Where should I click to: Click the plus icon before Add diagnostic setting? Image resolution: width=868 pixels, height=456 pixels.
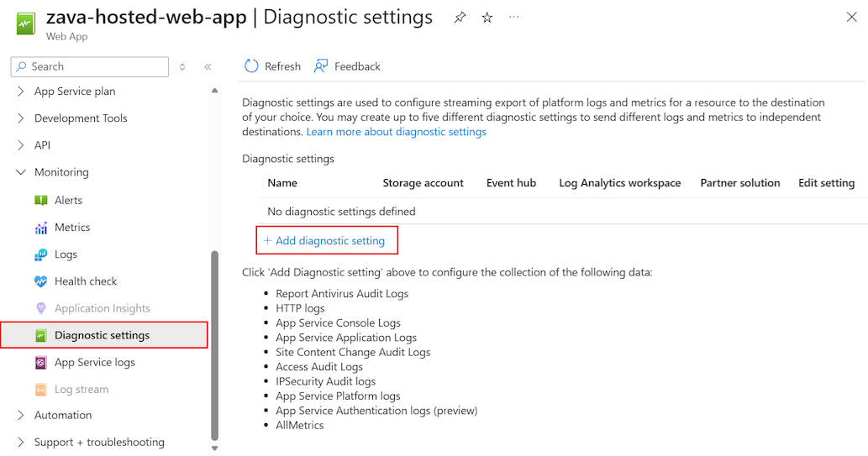(x=267, y=241)
